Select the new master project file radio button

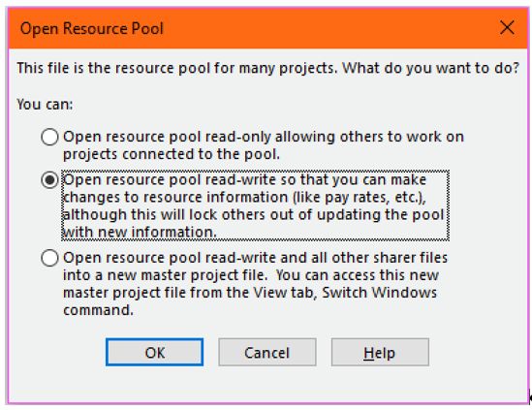49,258
